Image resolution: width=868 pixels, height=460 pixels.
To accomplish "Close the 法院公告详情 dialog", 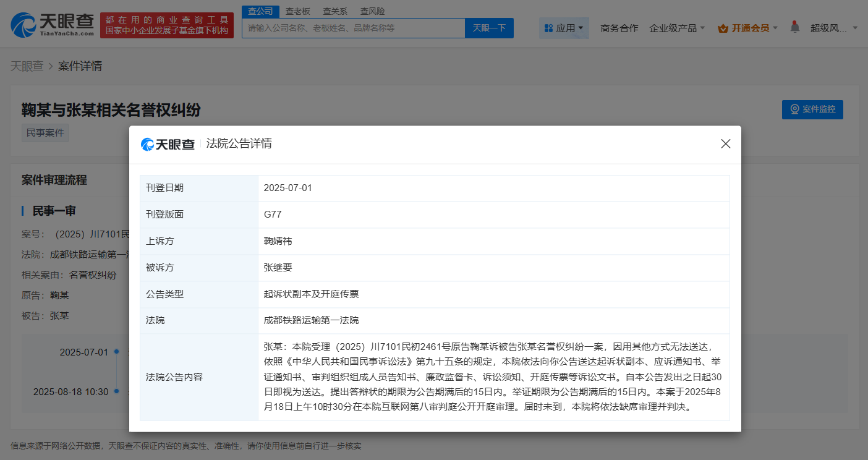I will coord(725,143).
